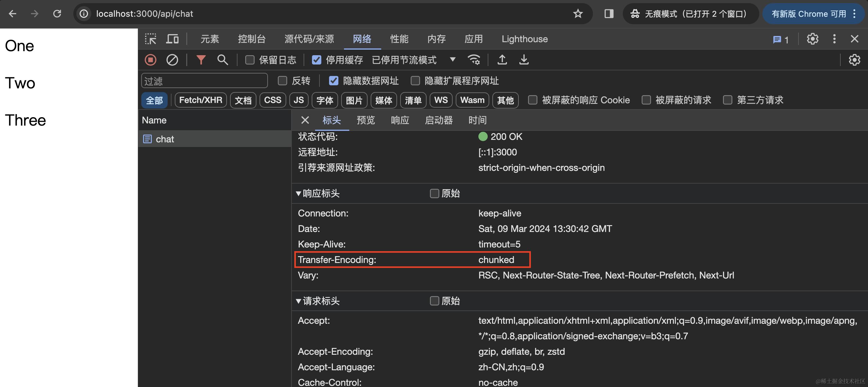The image size is (868, 387).
Task: Click the inspect element selector icon
Action: point(151,39)
